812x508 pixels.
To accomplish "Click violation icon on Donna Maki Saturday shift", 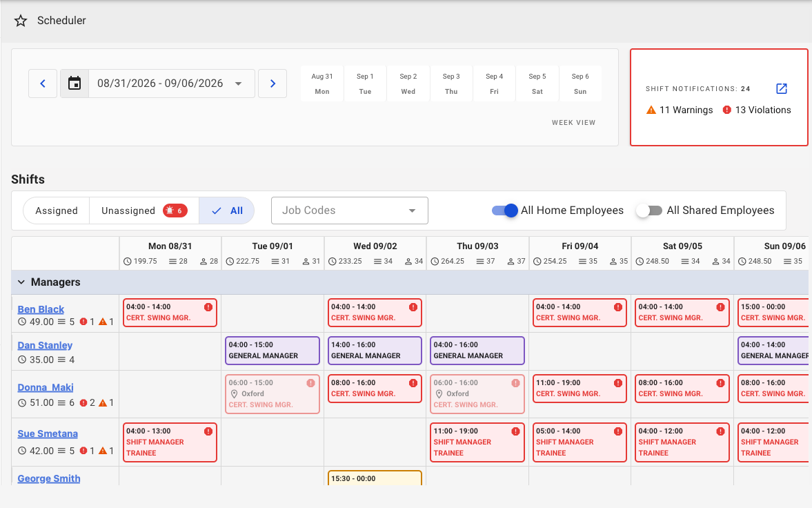I will (x=720, y=383).
